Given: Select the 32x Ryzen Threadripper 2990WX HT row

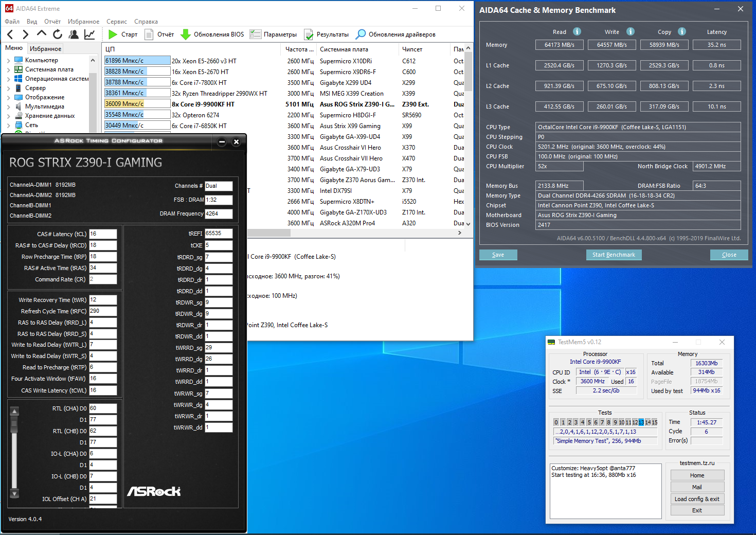Looking at the screenshot, I should (x=284, y=94).
